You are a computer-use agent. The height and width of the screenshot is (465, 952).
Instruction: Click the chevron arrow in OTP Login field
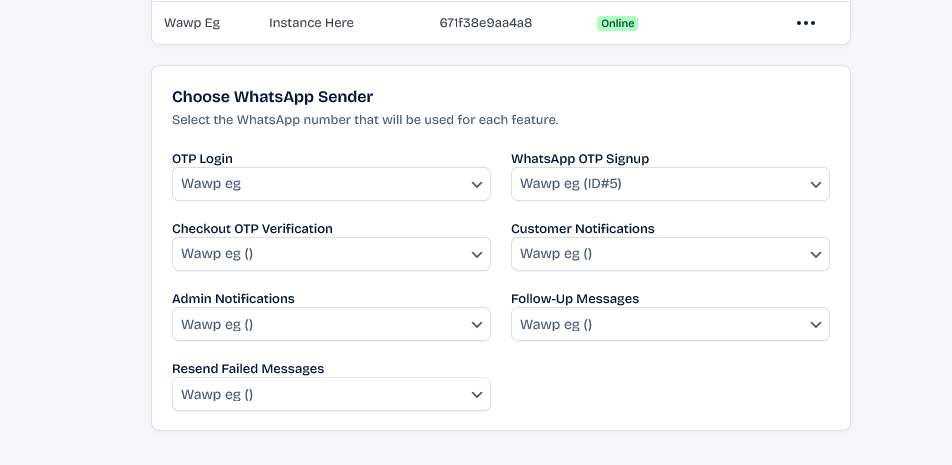click(477, 185)
